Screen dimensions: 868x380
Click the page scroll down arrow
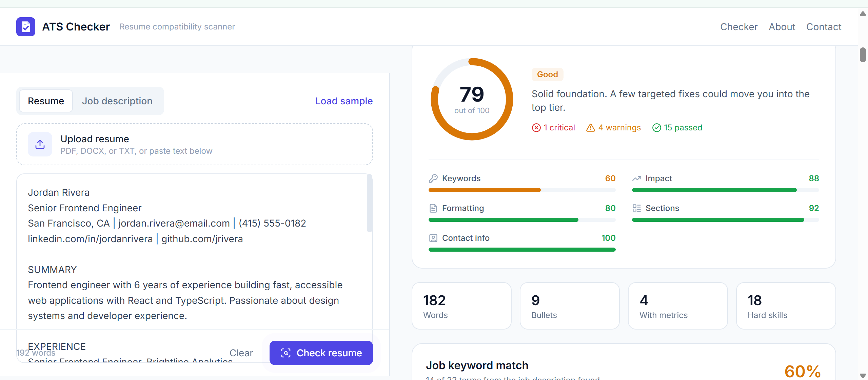click(863, 376)
